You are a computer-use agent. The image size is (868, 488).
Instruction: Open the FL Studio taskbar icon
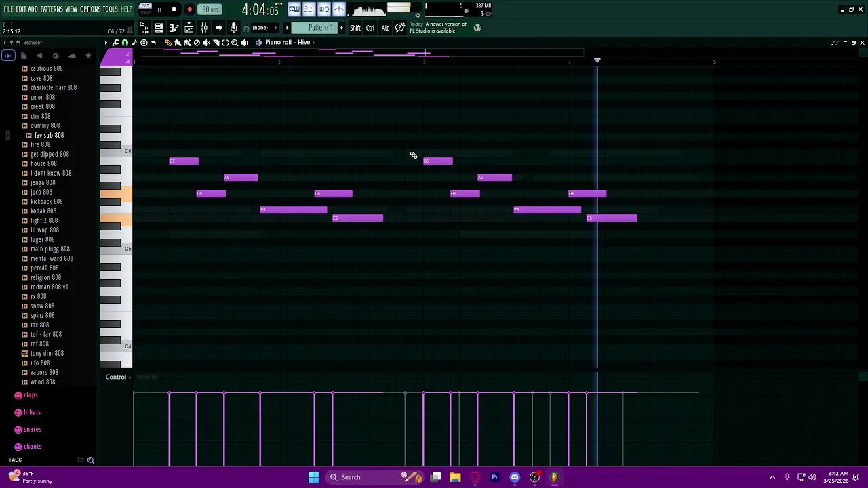[554, 477]
